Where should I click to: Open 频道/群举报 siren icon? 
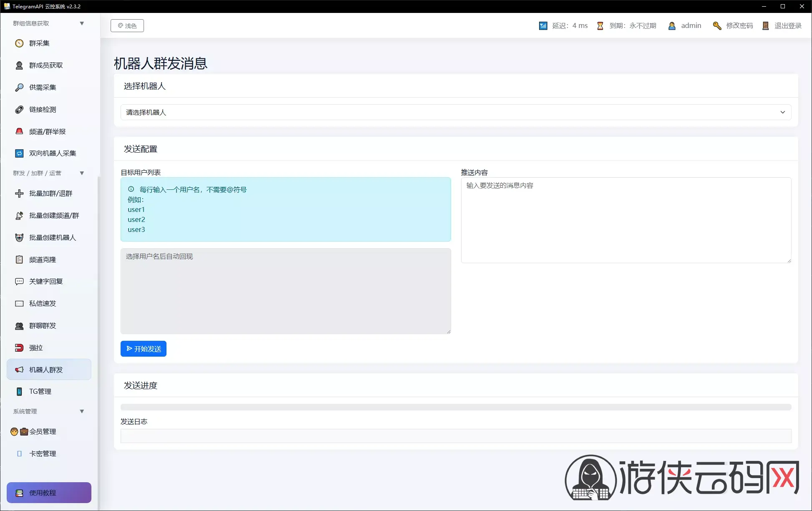coord(19,131)
